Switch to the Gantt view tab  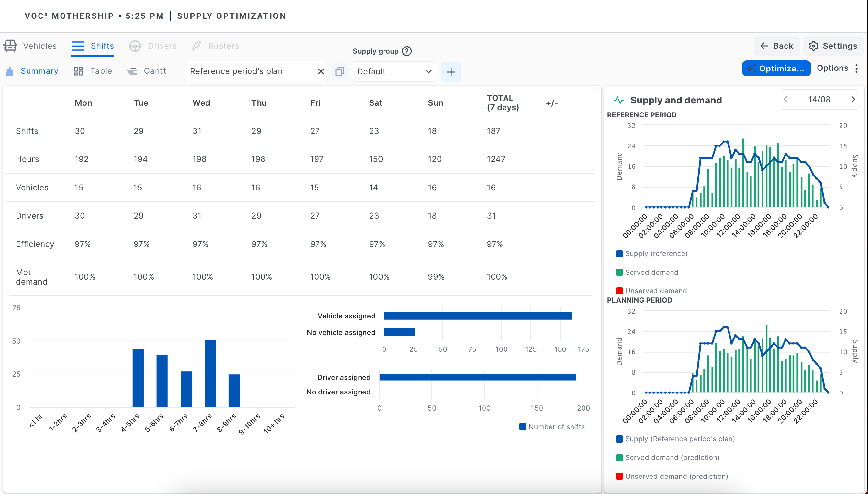[147, 71]
